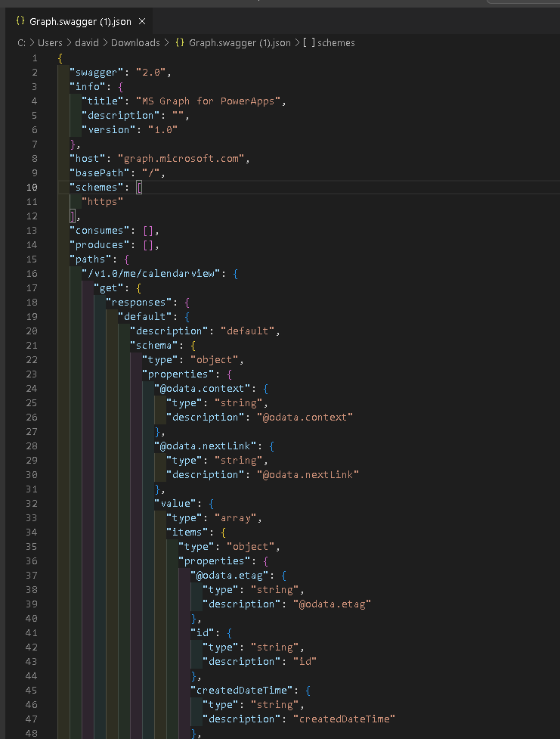This screenshot has height=739, width=560.
Task: Open the 'schemes' breadcrumb symbol
Action: 330,43
